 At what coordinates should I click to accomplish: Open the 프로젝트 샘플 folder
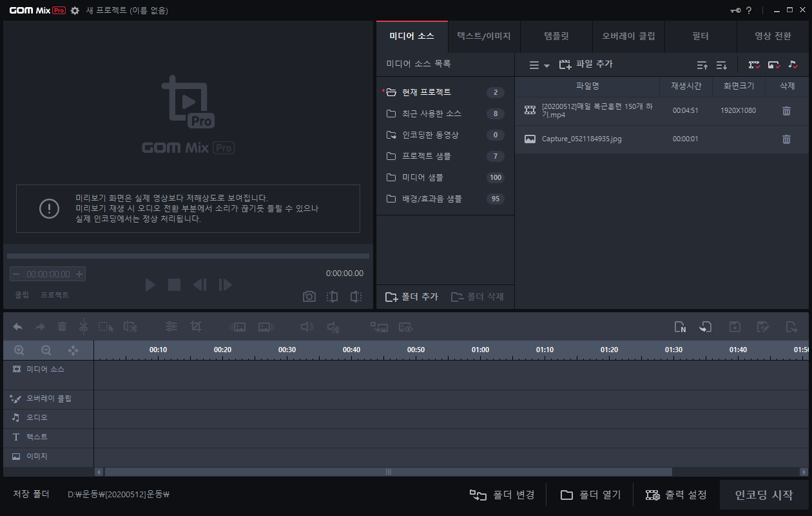pyautogui.click(x=445, y=156)
